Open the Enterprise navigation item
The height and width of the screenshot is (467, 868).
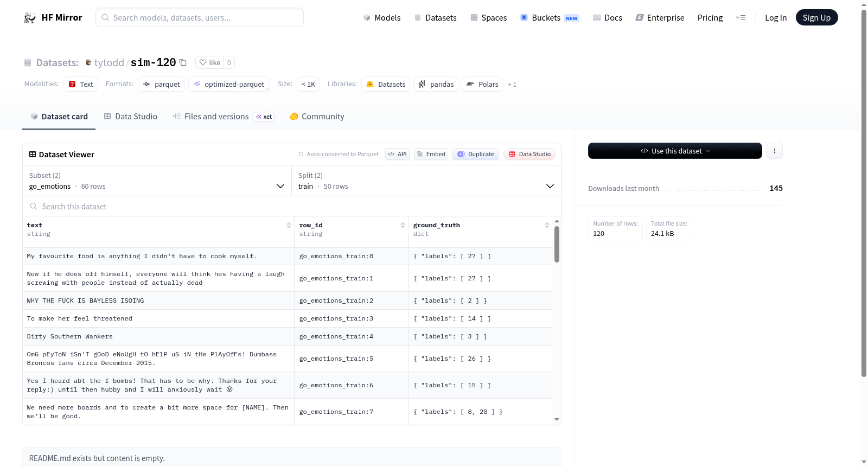[x=660, y=18]
